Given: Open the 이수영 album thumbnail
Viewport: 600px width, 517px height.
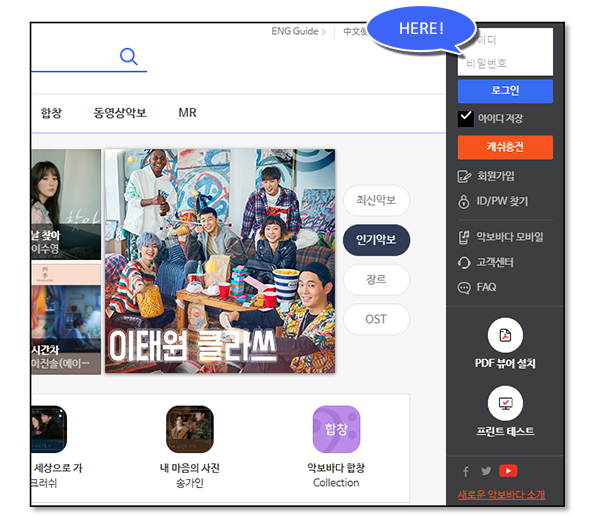Looking at the screenshot, I should (x=66, y=204).
